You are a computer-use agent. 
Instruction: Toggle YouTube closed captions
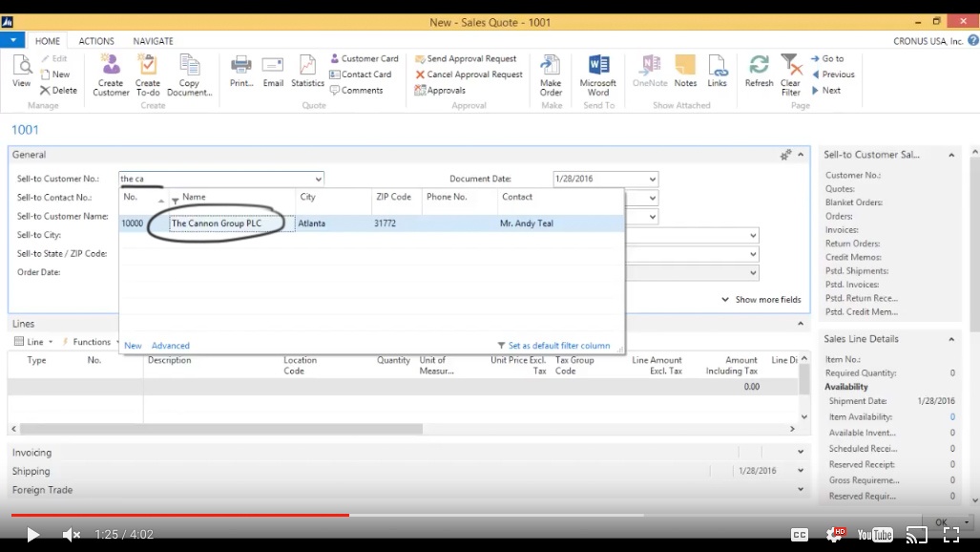800,535
